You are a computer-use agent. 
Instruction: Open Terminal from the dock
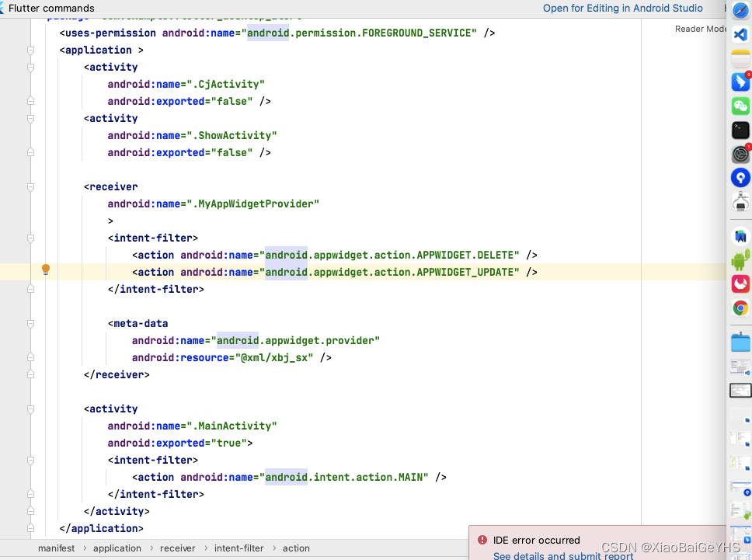tap(740, 130)
